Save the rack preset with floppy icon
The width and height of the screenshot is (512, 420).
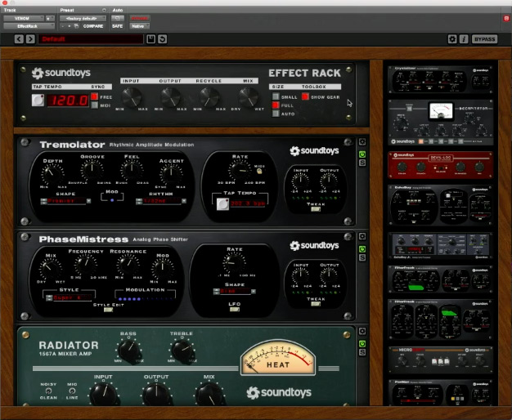point(150,39)
